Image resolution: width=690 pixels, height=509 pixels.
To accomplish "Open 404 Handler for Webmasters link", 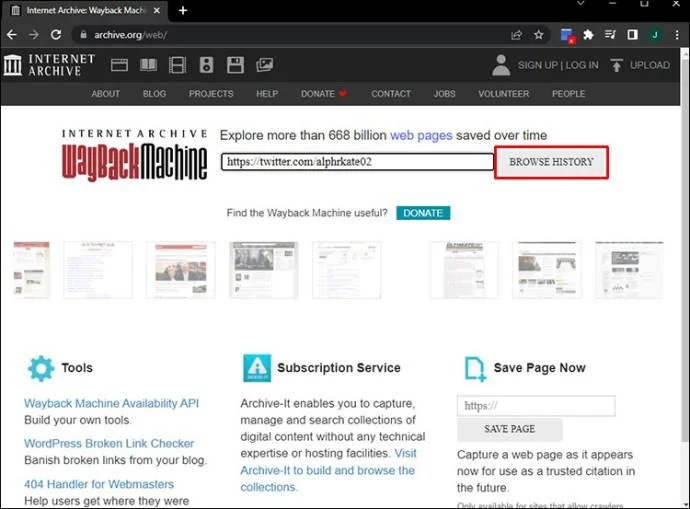I will (99, 484).
